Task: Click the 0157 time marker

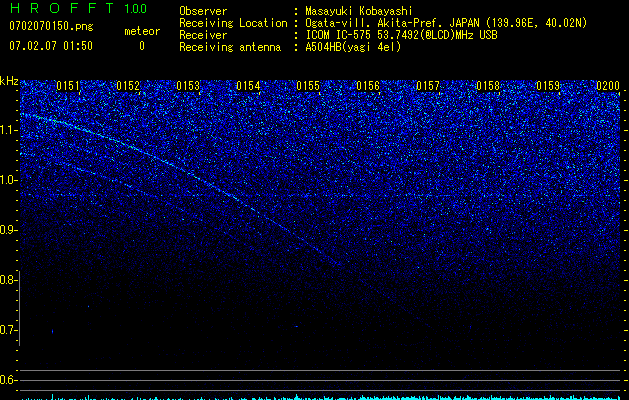Action: coord(428,85)
